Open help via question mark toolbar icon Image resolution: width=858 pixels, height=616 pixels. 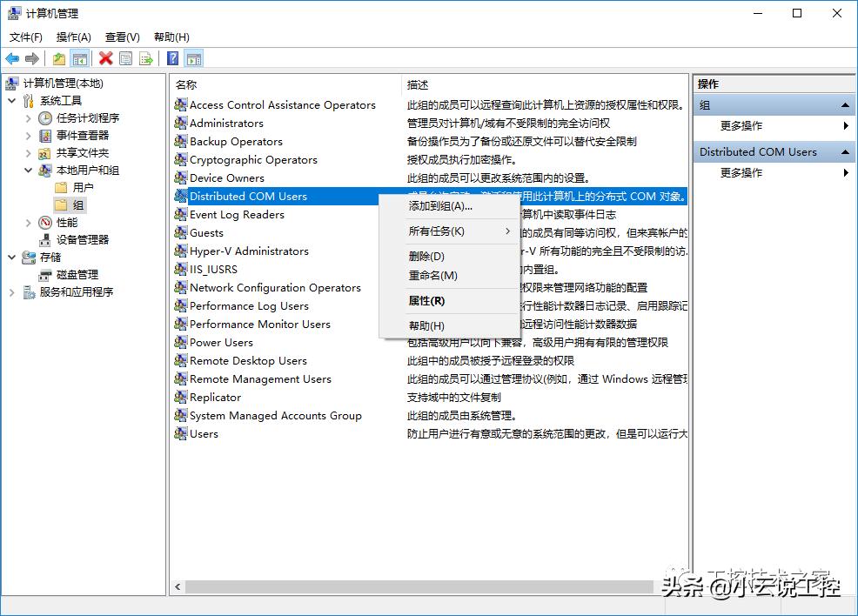pyautogui.click(x=172, y=57)
